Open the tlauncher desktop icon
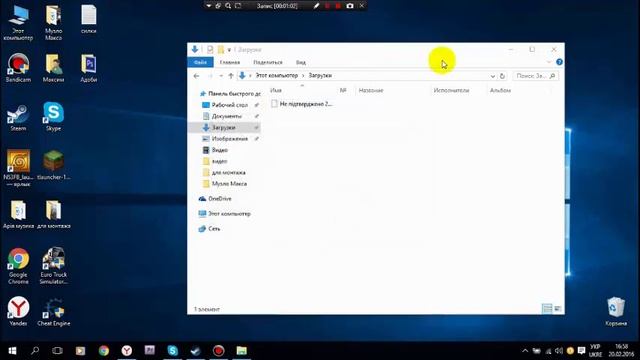The width and height of the screenshot is (640, 360). point(53,165)
